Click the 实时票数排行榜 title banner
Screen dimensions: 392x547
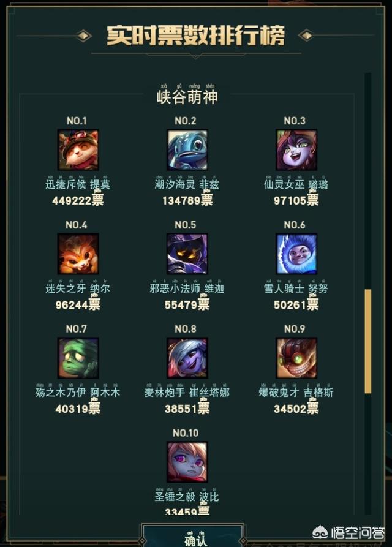[x=195, y=36]
